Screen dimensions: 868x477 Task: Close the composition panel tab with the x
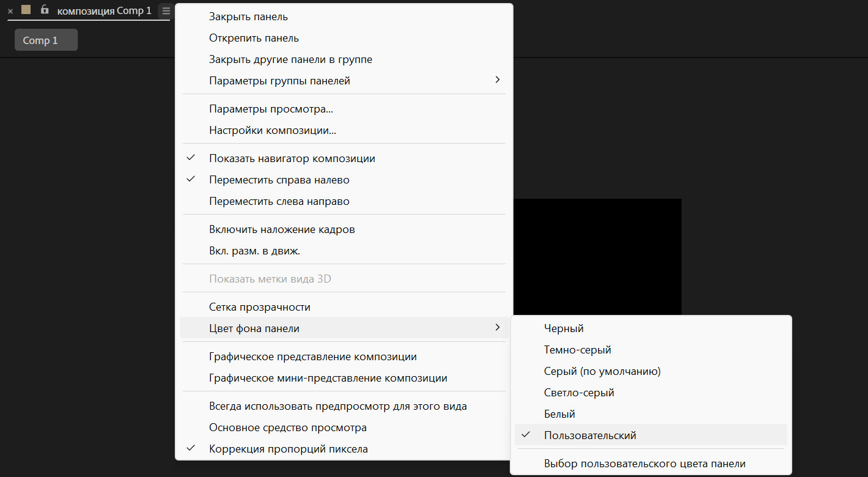pyautogui.click(x=10, y=11)
